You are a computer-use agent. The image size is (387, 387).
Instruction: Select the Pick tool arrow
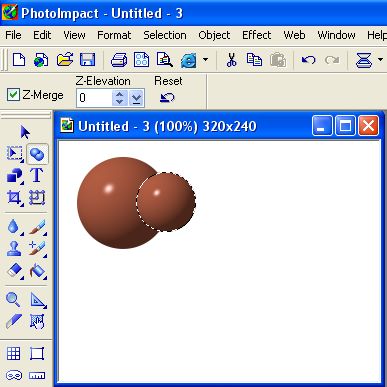pyautogui.click(x=25, y=132)
